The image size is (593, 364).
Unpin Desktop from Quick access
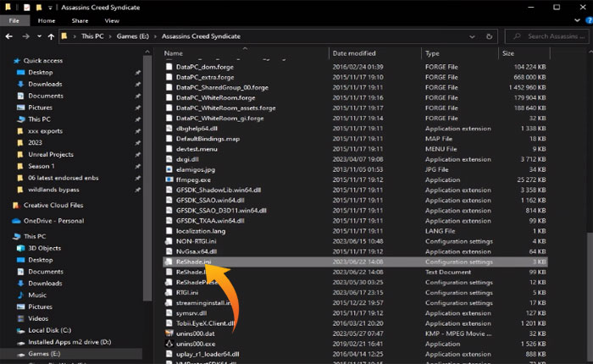click(x=137, y=73)
